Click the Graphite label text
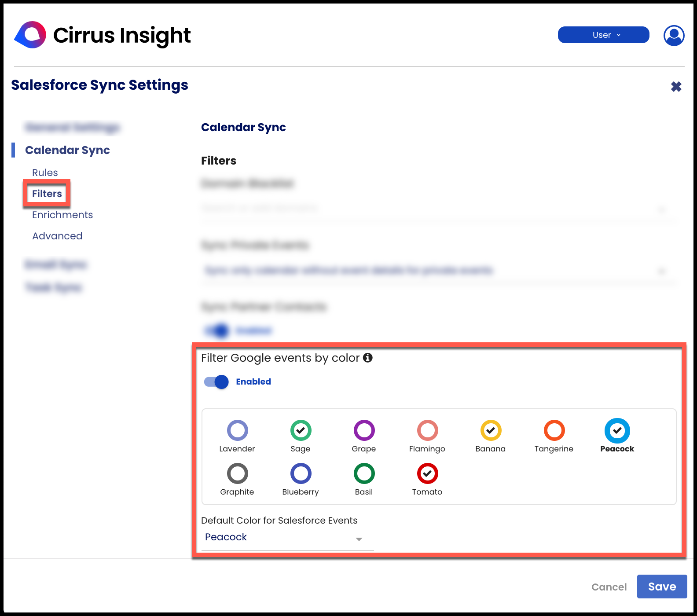The height and width of the screenshot is (616, 697). (x=237, y=492)
